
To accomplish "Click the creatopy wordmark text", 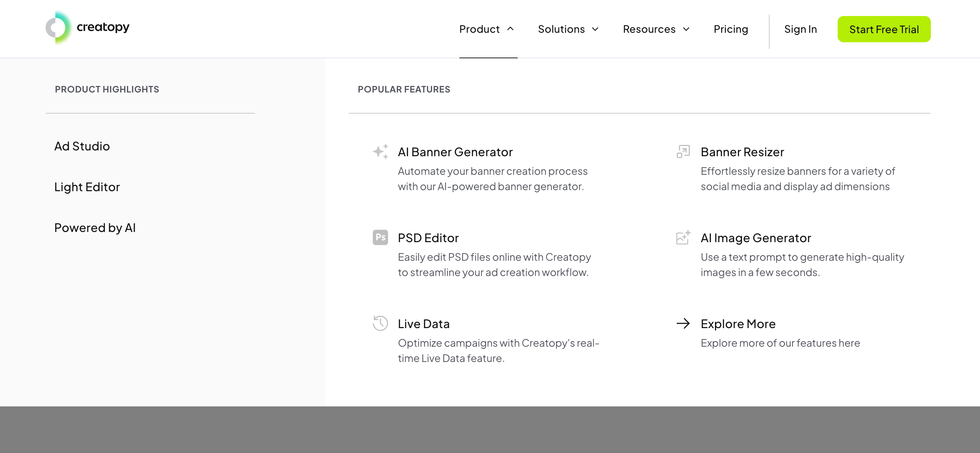I will point(103,27).
